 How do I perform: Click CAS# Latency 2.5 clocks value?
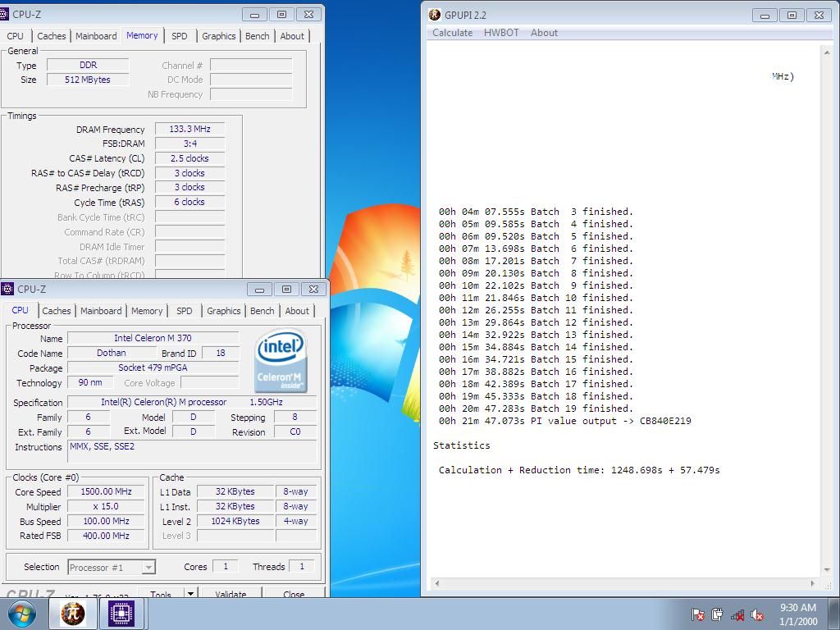[190, 158]
